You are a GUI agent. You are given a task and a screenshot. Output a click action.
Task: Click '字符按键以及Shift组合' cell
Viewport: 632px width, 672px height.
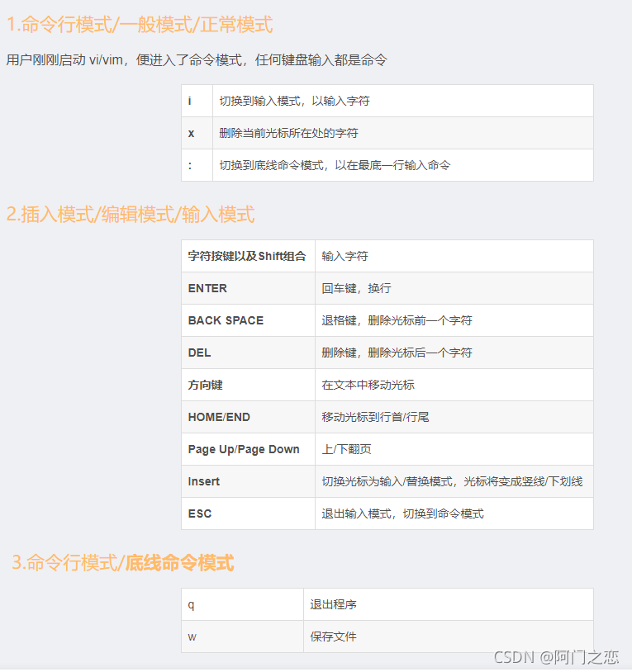pyautogui.click(x=248, y=256)
